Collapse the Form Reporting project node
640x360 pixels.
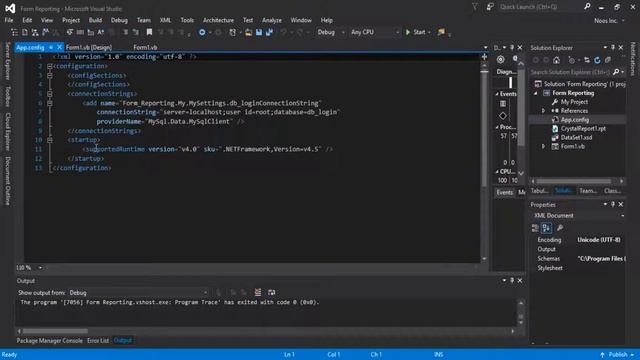pos(536,93)
